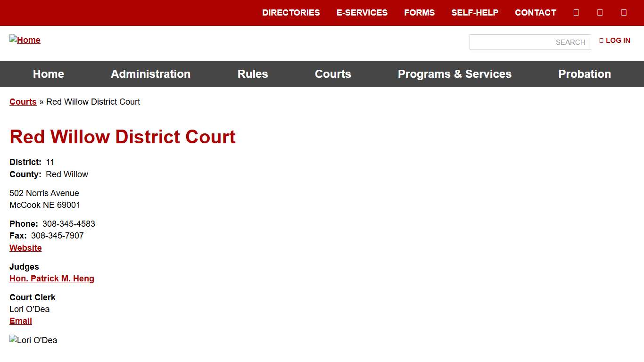This screenshot has width=644, height=362.
Task: Select the Home navigation tab
Action: click(x=48, y=74)
